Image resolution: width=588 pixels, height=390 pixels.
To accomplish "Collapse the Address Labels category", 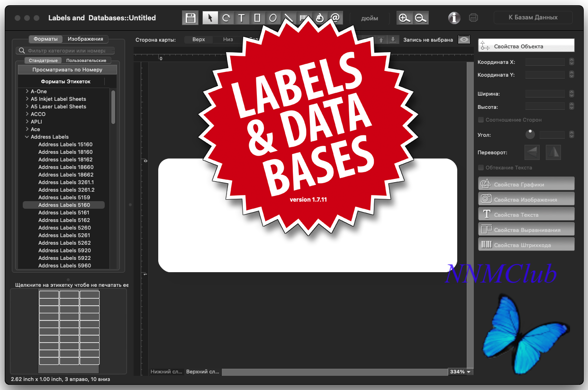I will tap(27, 137).
